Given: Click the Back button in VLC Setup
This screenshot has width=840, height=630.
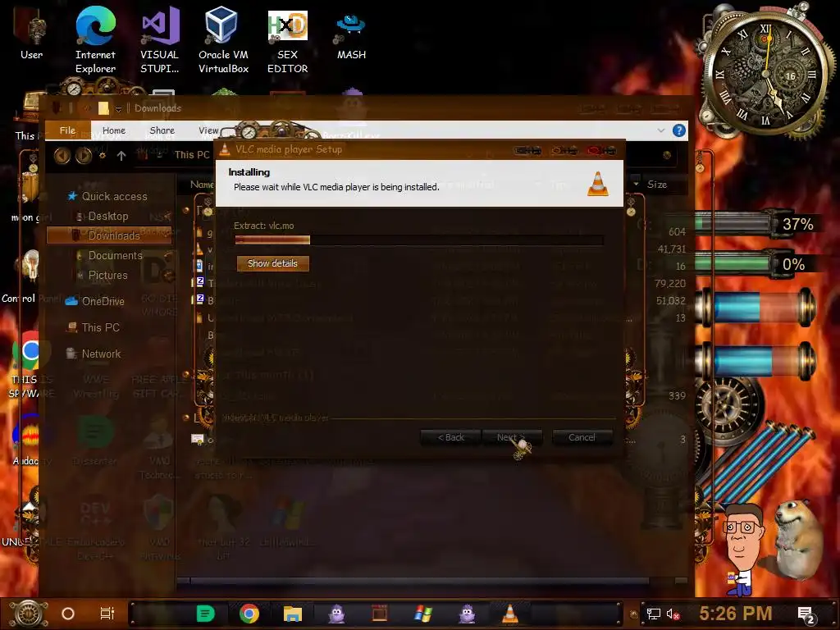Looking at the screenshot, I should 450,437.
